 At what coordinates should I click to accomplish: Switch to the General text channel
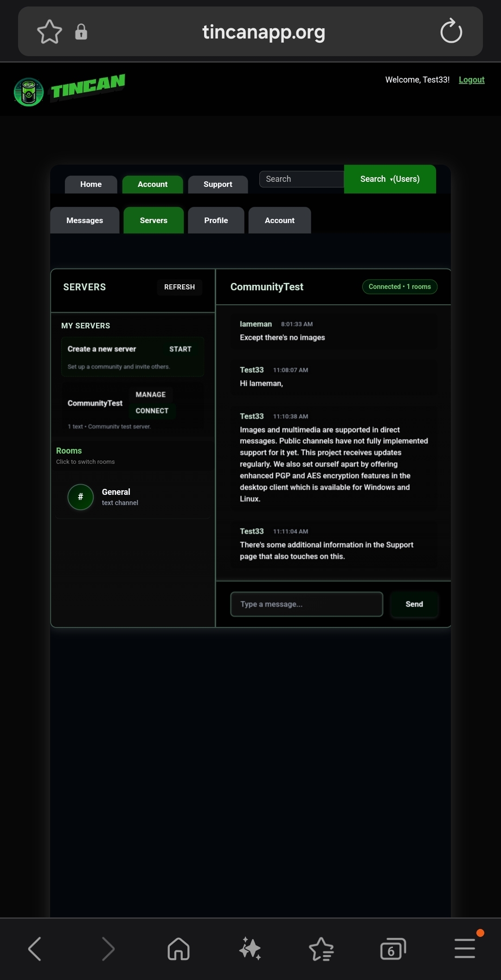click(133, 497)
